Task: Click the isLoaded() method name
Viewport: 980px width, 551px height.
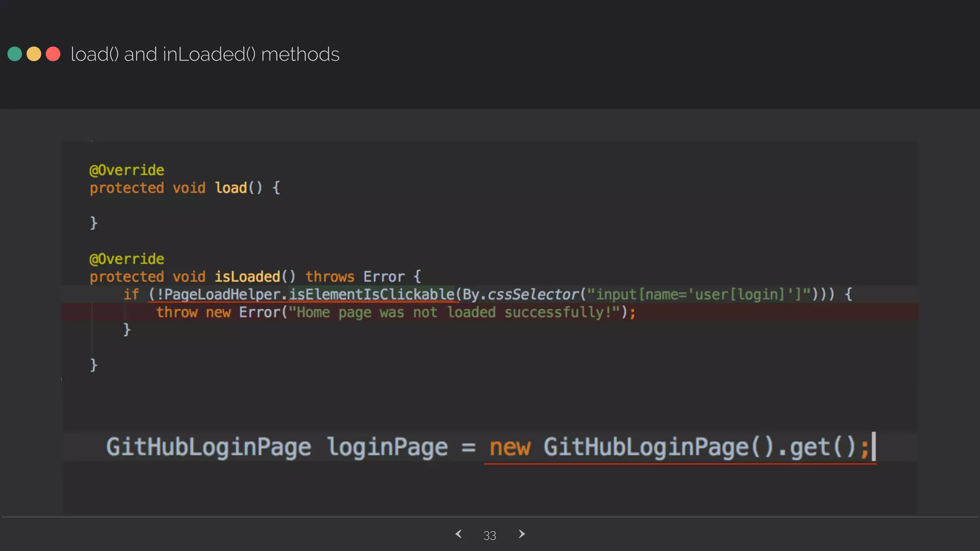Action: (247, 276)
